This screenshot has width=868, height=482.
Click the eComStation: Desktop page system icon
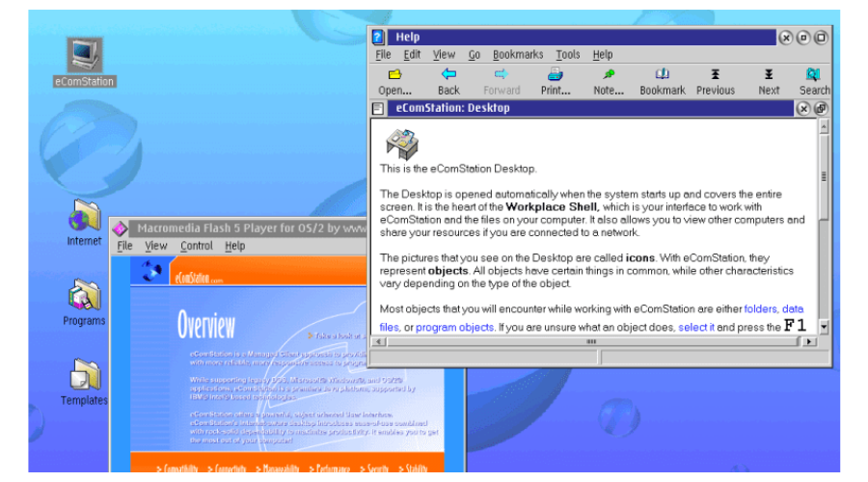(378, 109)
